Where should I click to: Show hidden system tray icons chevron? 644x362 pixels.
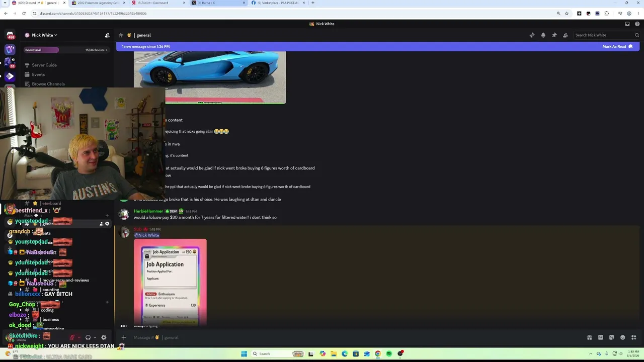591,354
